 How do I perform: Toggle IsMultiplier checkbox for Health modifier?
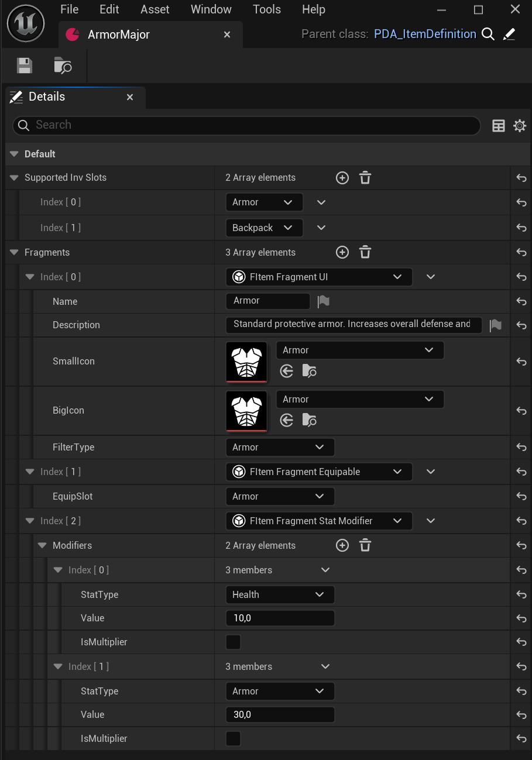coord(233,642)
